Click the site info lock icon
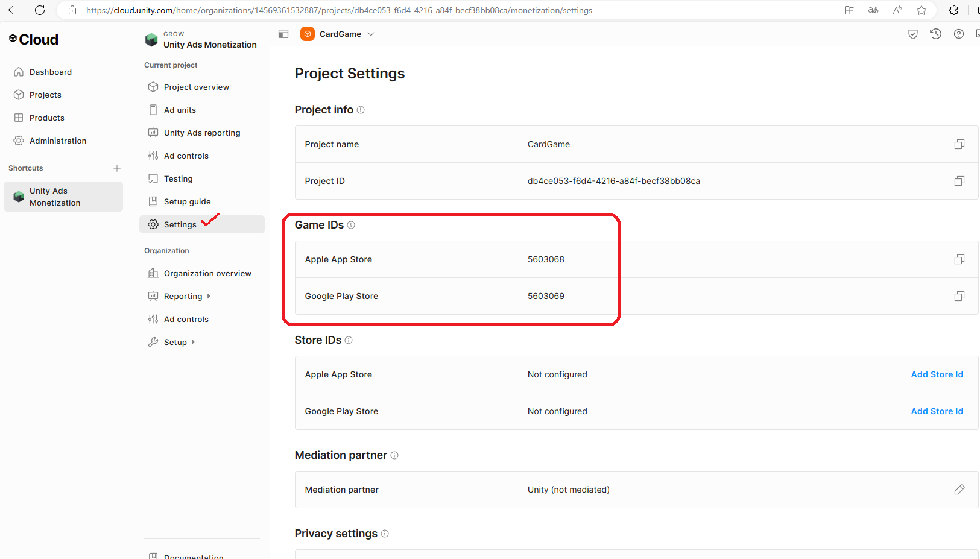Image resolution: width=980 pixels, height=559 pixels. pos(72,10)
